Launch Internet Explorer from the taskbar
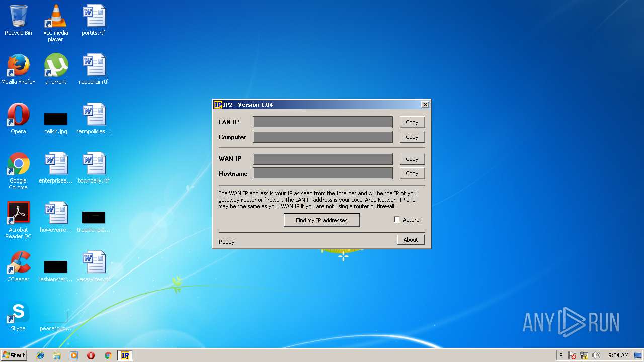This screenshot has width=644, height=362. click(40, 355)
